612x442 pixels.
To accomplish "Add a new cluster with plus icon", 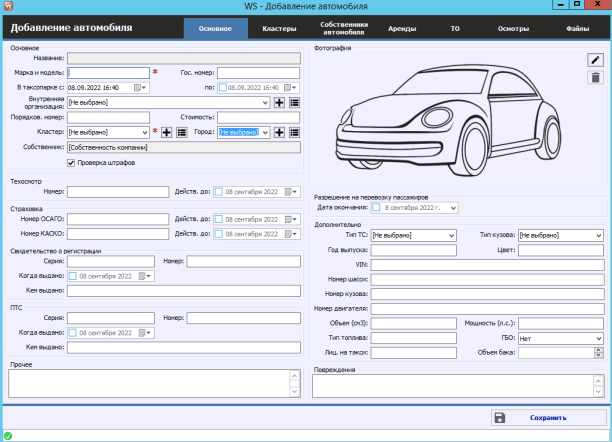I will [x=167, y=132].
